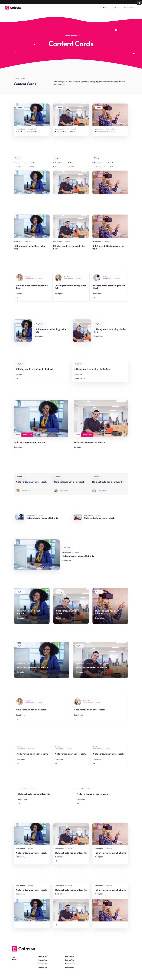Expand the Modules dropdown in the navigation

[116, 8]
